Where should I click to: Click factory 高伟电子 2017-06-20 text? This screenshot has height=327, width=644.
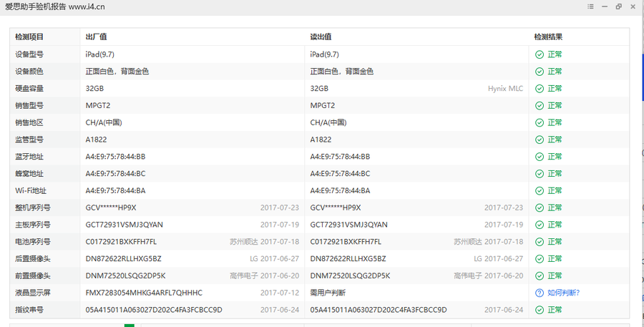(265, 276)
